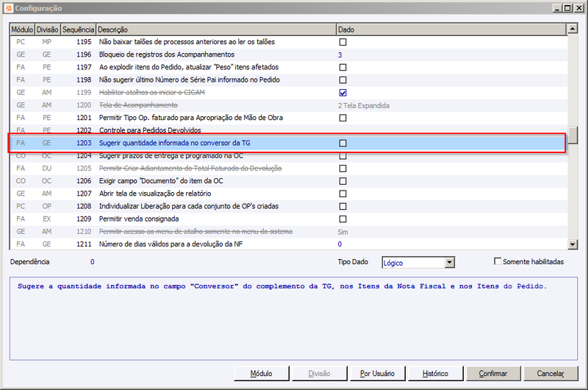
Task: Click sequence number 1195
Action: pyautogui.click(x=84, y=42)
